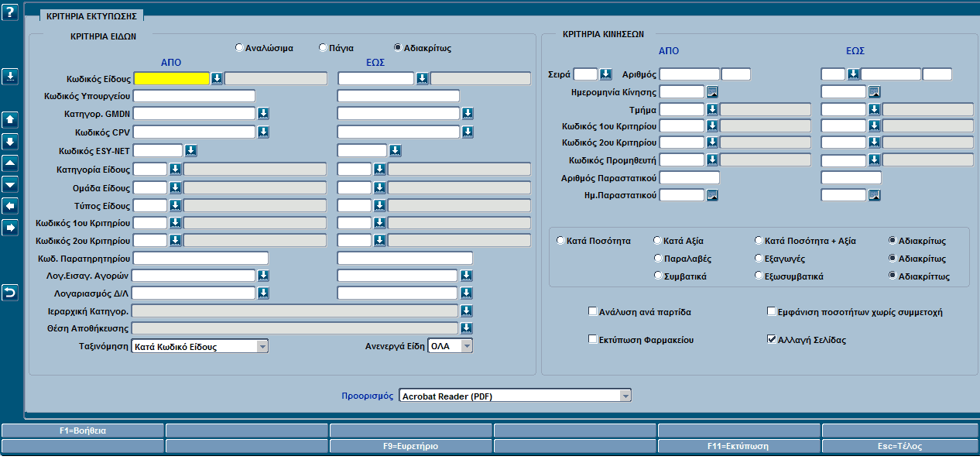Click the yellow Κωδικός Είδους ΑΠΟ input
Screen dimensions: 980x470
(172, 78)
